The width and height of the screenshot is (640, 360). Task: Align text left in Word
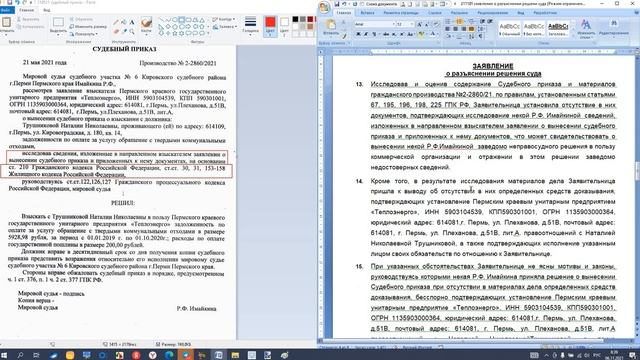[x=447, y=29]
